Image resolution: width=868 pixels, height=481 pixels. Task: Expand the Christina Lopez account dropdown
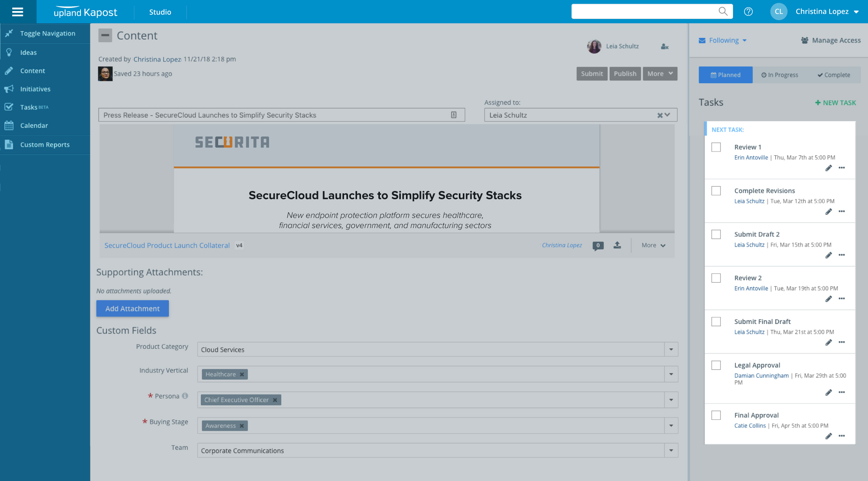tap(856, 12)
